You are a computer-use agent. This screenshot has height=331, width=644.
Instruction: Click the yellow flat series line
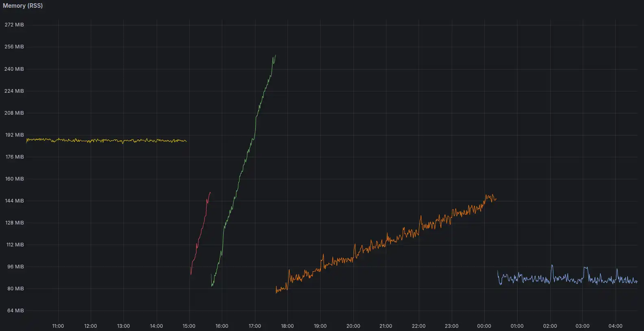click(106, 140)
